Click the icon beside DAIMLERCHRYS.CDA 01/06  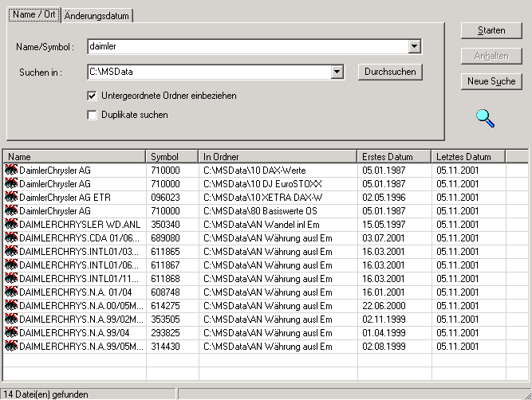11,237
